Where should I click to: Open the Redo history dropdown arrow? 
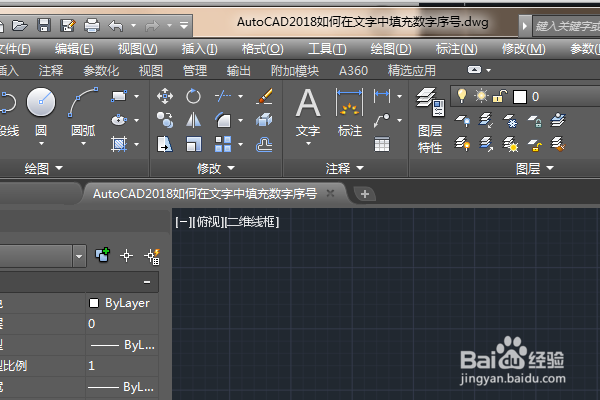pos(170,26)
